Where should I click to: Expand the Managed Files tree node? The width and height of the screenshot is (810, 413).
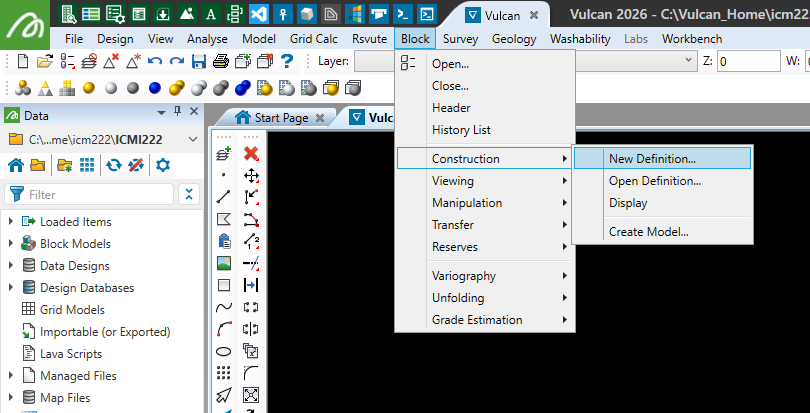(x=11, y=376)
